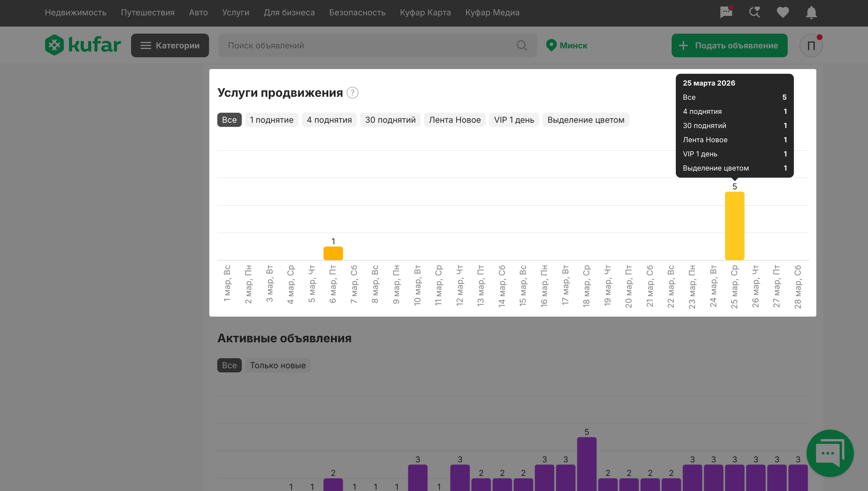The height and width of the screenshot is (491, 868).
Task: Open Куфар Карта link
Action: click(x=425, y=12)
